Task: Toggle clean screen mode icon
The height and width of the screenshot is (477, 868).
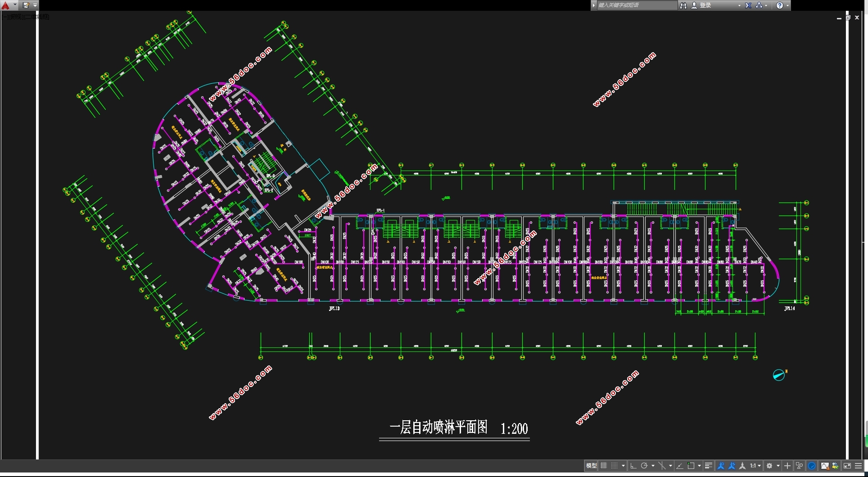Action: point(847,466)
